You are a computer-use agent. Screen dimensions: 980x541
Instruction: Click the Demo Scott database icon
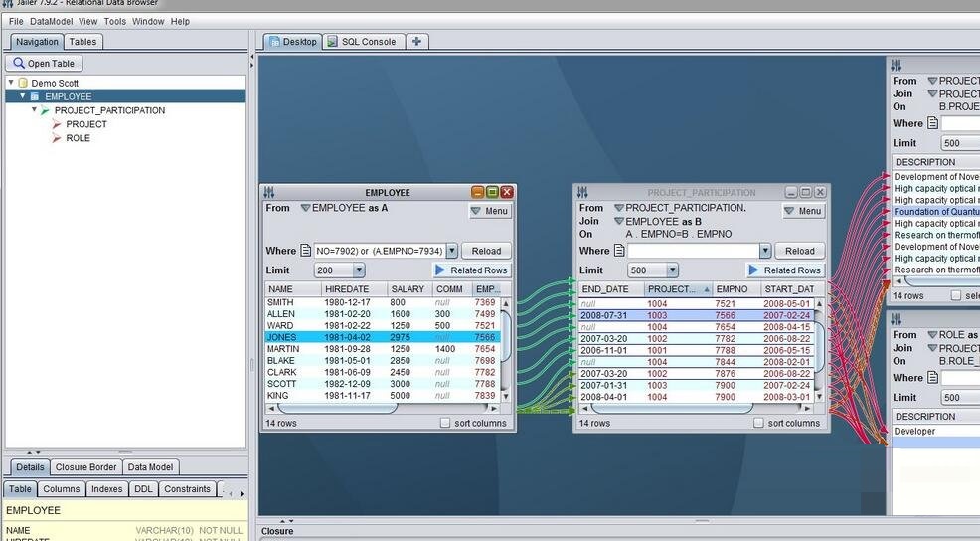point(23,84)
